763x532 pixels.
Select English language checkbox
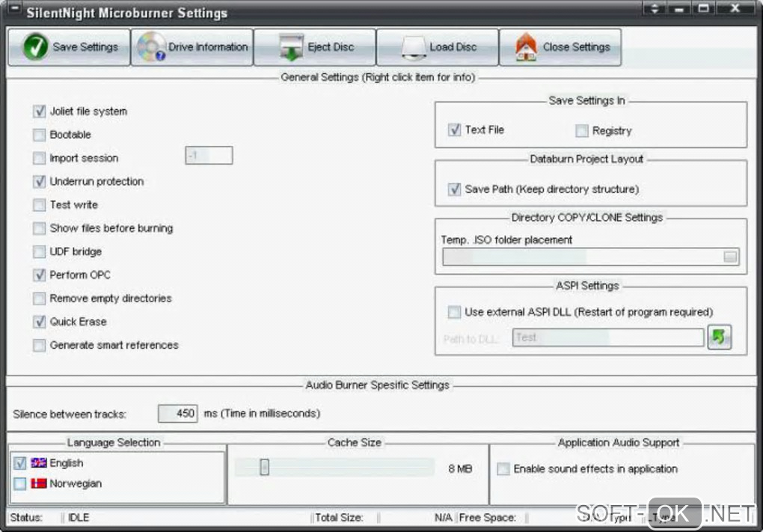pyautogui.click(x=20, y=463)
